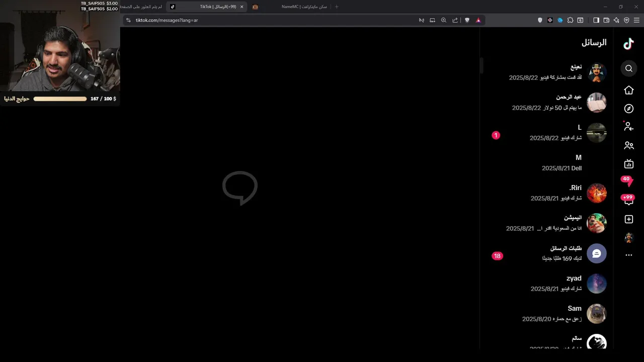This screenshot has width=644, height=362.
Task: Open conversation with نعينع
Action: (x=546, y=72)
